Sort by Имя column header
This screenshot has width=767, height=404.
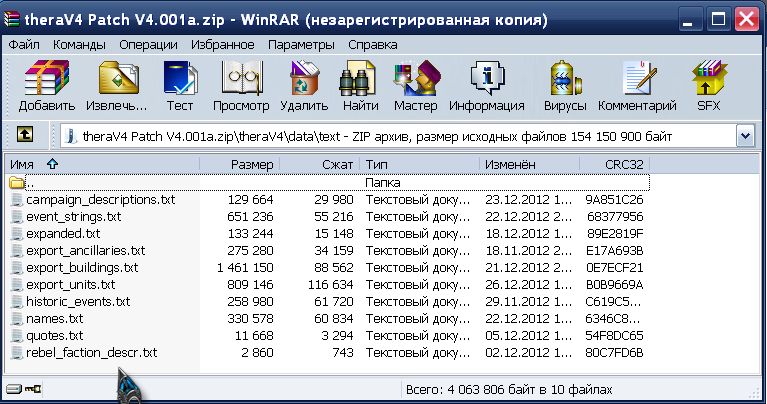tap(103, 164)
